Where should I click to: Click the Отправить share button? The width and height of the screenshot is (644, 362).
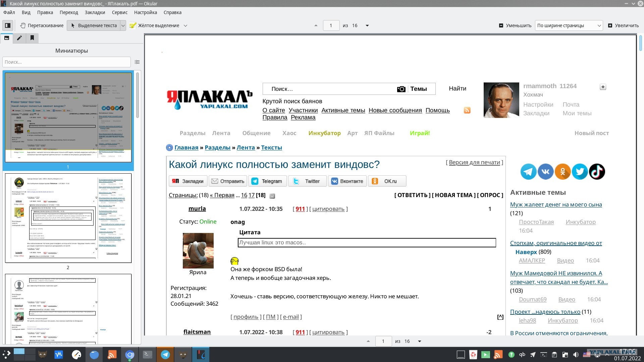228,181
